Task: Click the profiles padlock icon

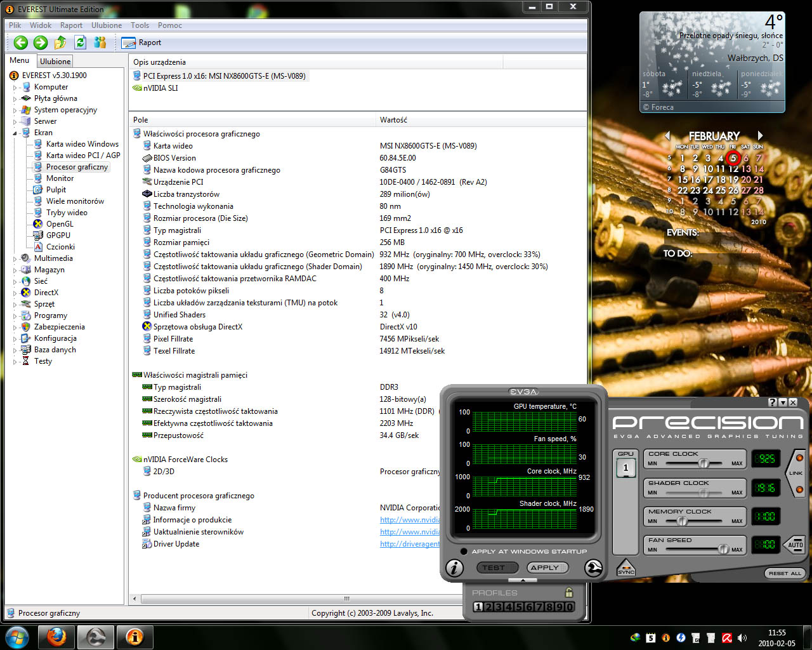Action: 569,592
